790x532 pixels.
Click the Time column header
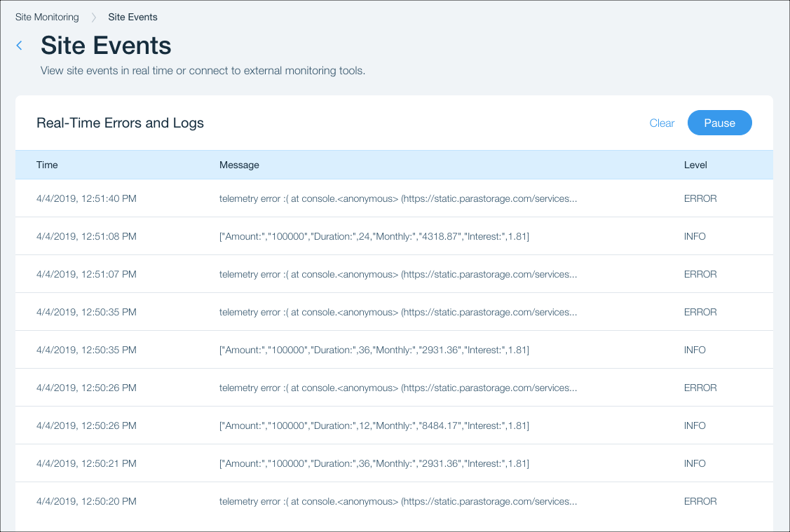(47, 165)
